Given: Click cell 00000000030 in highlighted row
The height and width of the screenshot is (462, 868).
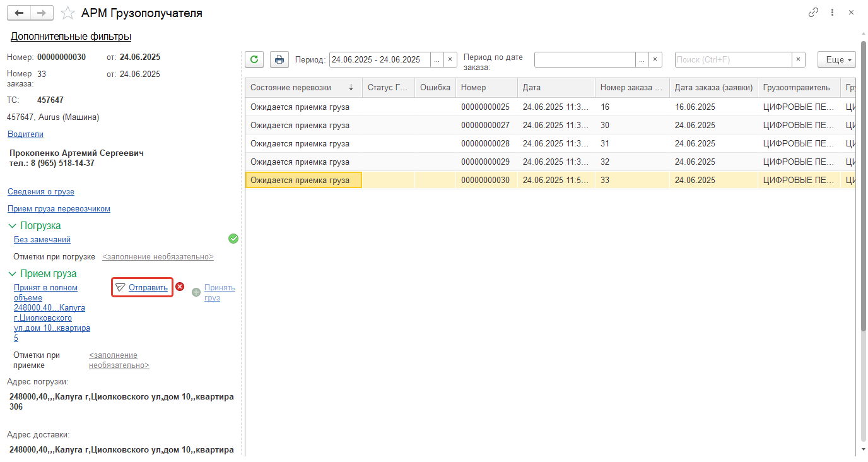Looking at the screenshot, I should point(486,180).
